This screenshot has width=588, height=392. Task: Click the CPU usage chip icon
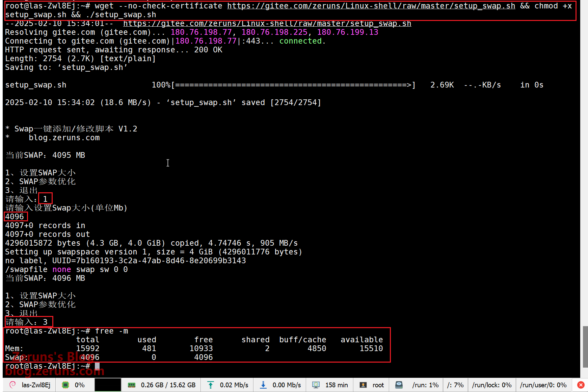click(x=65, y=385)
